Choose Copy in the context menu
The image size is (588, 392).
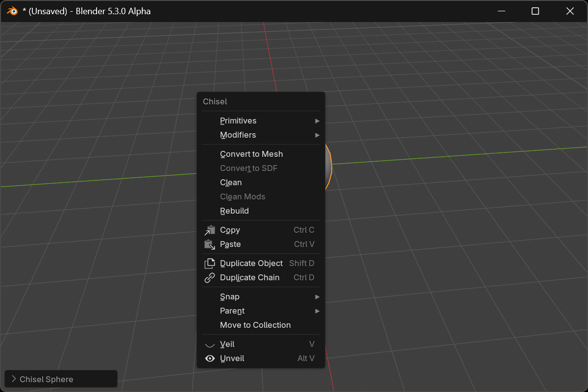point(261,230)
